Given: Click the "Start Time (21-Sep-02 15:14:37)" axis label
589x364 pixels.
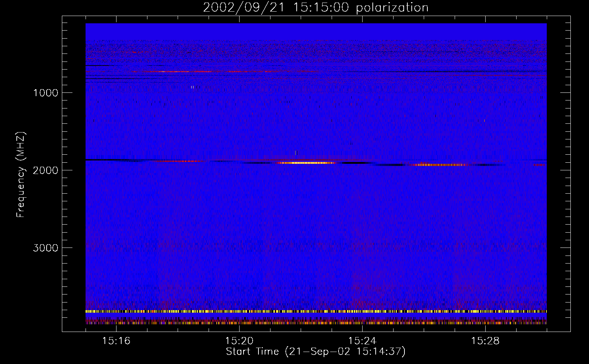Looking at the screenshot, I should [316, 352].
